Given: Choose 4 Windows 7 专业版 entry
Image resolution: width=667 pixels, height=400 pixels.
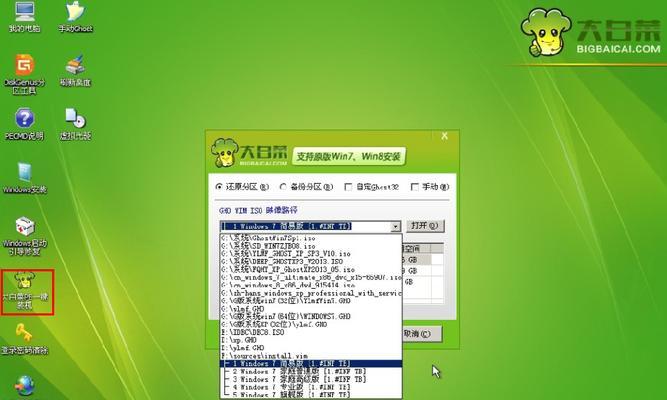Looking at the screenshot, I should 311,387.
